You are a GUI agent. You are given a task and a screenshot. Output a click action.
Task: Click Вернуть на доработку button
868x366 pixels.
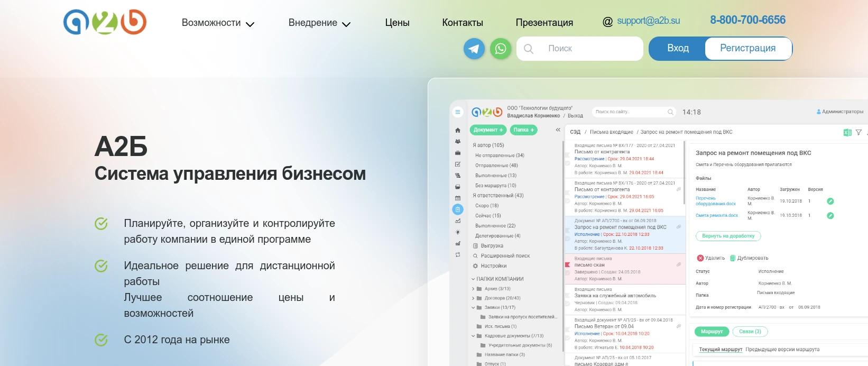728,236
